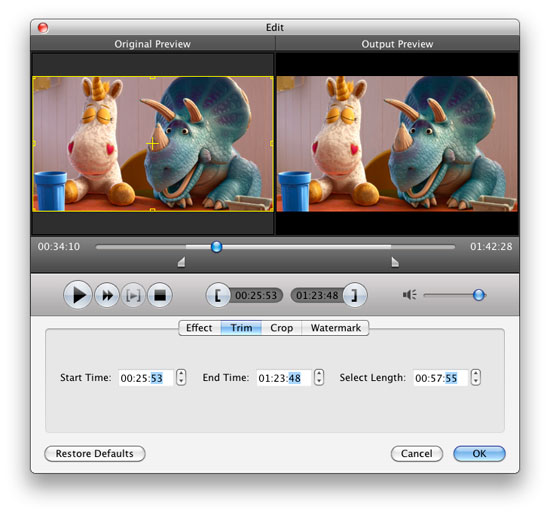The image size is (550, 515).
Task: Click the 01:23:48 trim end display
Action: tap(317, 295)
